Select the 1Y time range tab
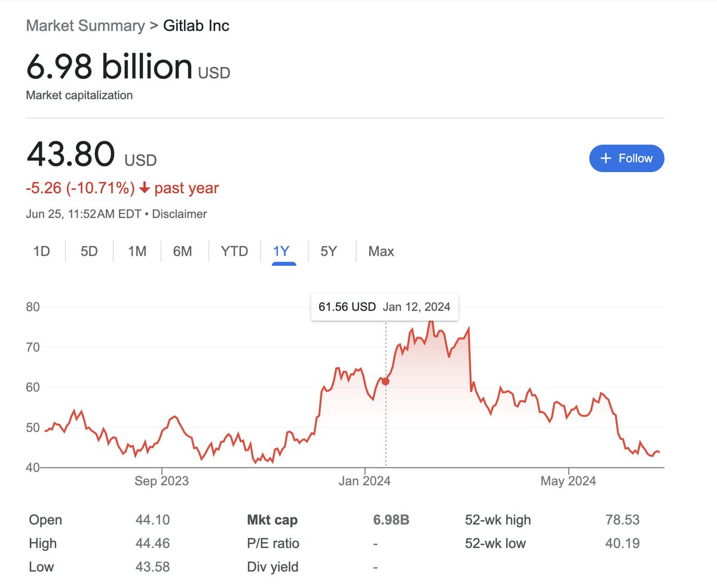 281,252
